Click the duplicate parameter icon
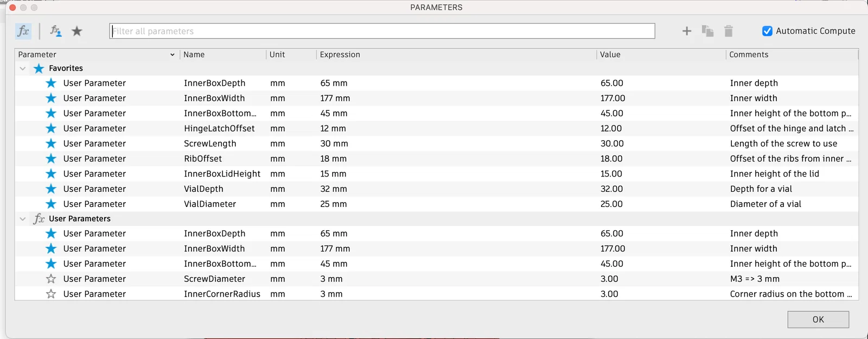The width and height of the screenshot is (868, 339). 707,31
